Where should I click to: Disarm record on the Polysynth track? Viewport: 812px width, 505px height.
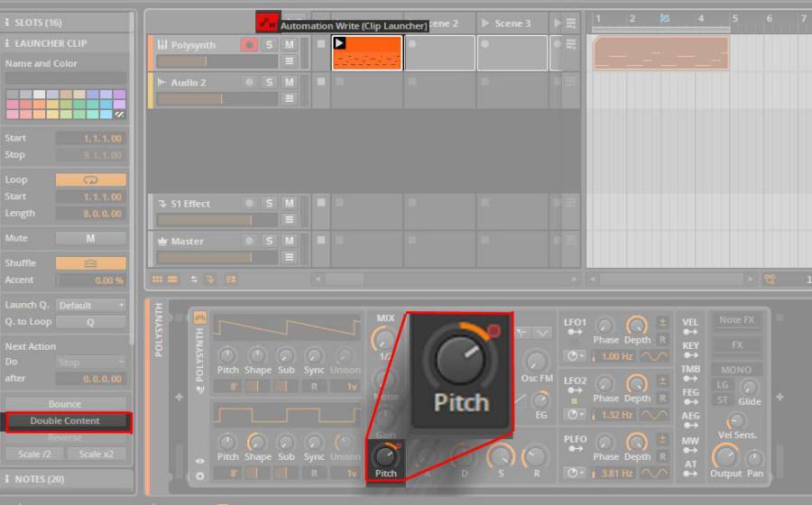point(248,45)
